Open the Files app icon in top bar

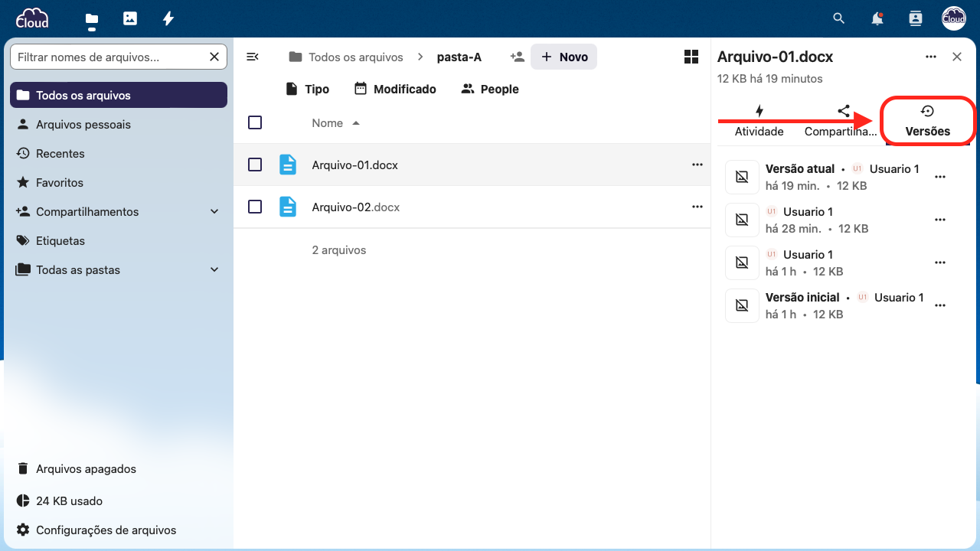point(92,18)
